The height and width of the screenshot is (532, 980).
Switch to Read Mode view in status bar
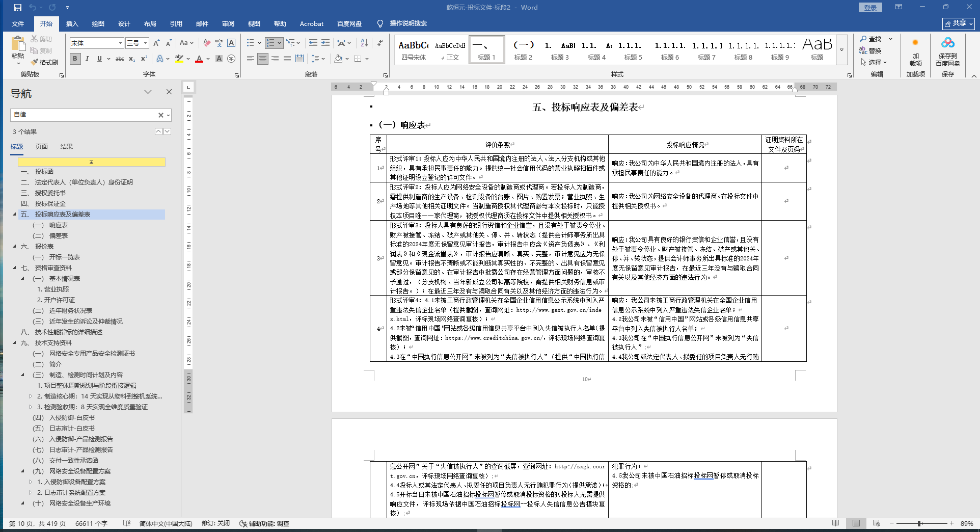click(835, 523)
